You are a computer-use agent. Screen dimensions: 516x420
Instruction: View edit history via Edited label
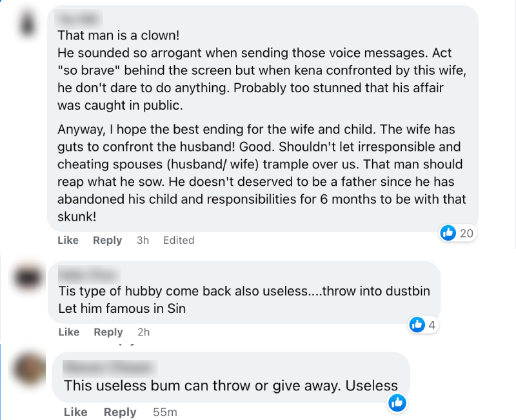click(179, 240)
